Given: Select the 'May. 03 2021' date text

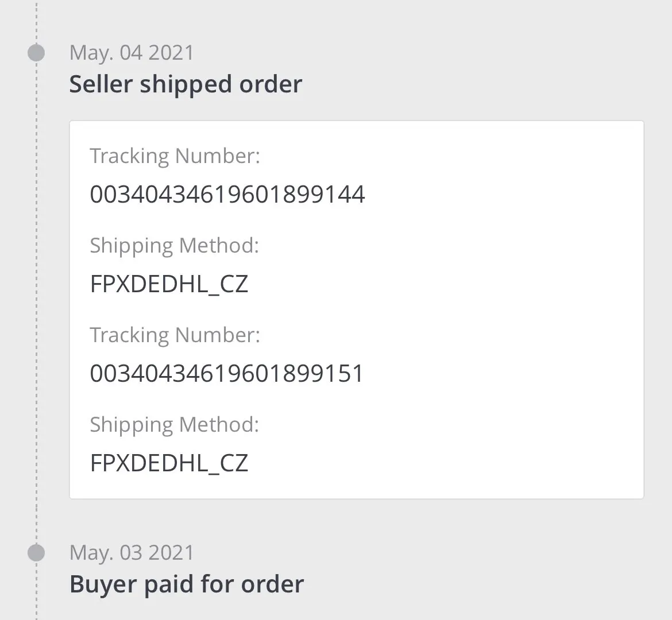Looking at the screenshot, I should click(132, 553).
